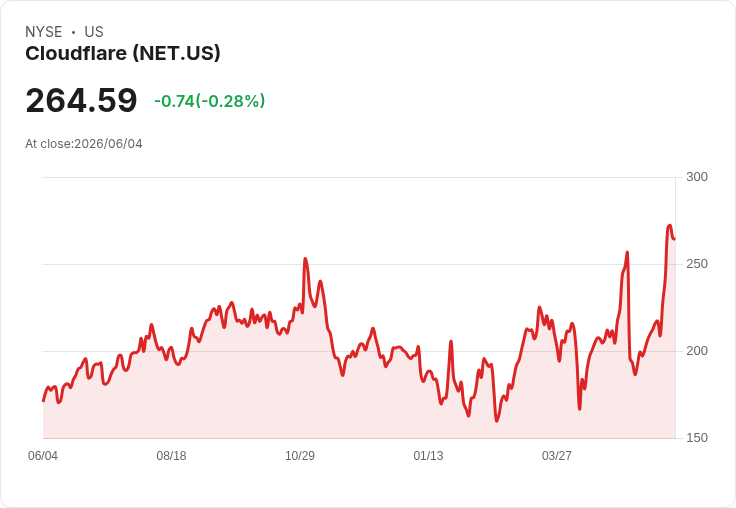This screenshot has height=508, width=736.
Task: Click the -0.74(-0.28%) price change text
Action: pos(209,101)
